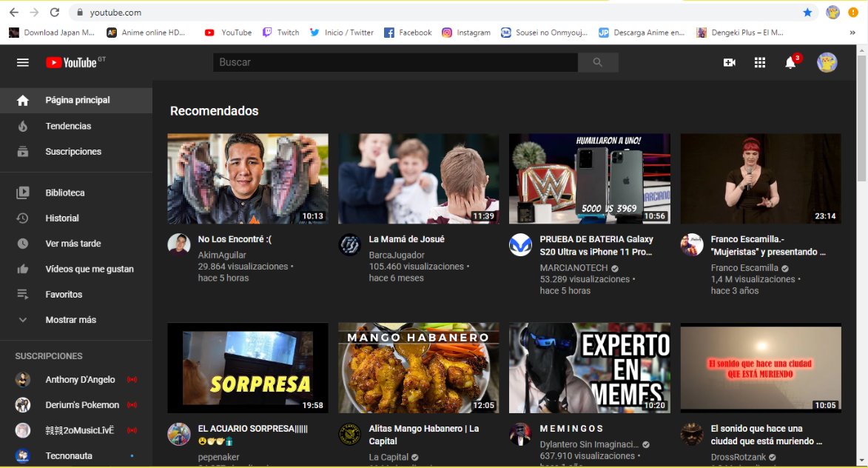Viewport: 868px width, 468px height.
Task: Open the pepenaker channel avatar
Action: tap(179, 434)
